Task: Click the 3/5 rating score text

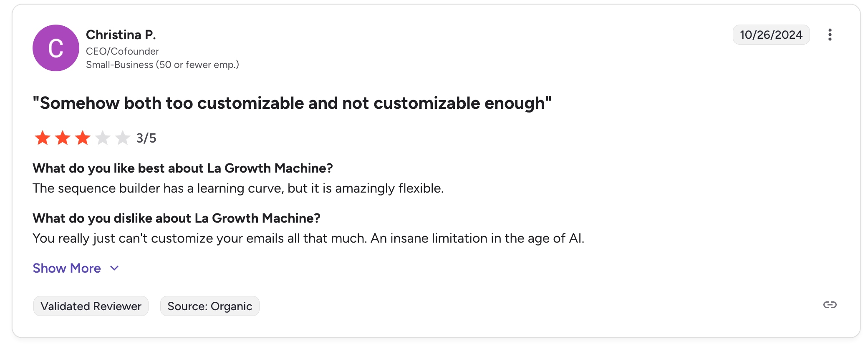Action: tap(146, 138)
